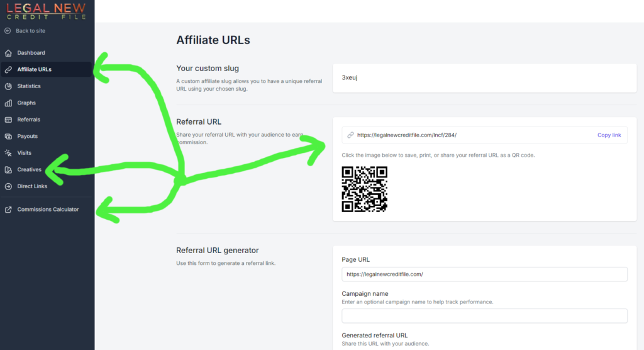Click the custom slug field showing 3xeuj

tap(484, 77)
